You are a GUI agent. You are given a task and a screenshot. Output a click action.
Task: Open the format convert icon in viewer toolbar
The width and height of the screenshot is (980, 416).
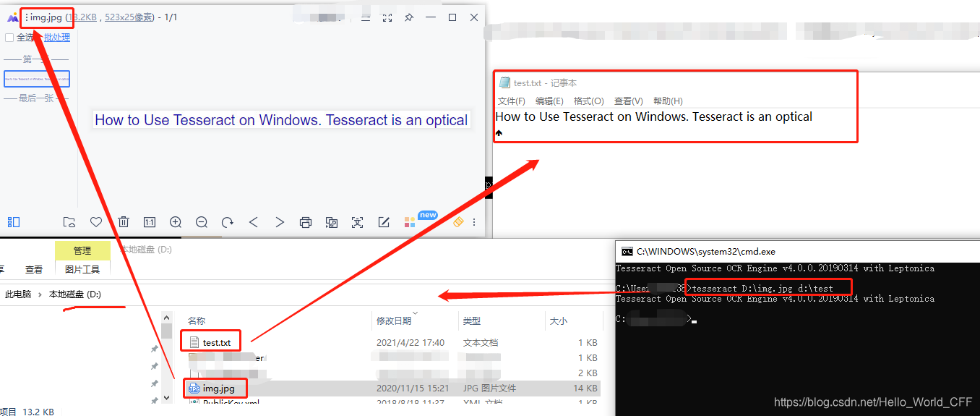tap(332, 222)
